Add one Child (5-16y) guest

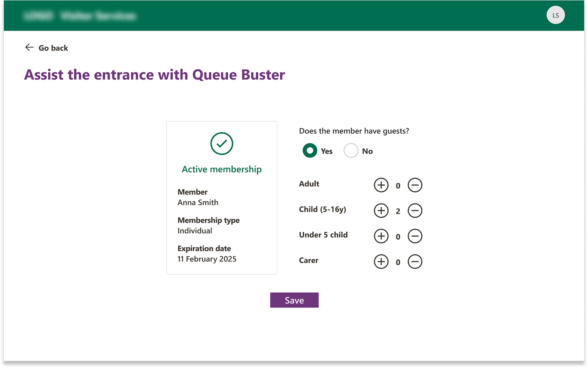(x=381, y=211)
